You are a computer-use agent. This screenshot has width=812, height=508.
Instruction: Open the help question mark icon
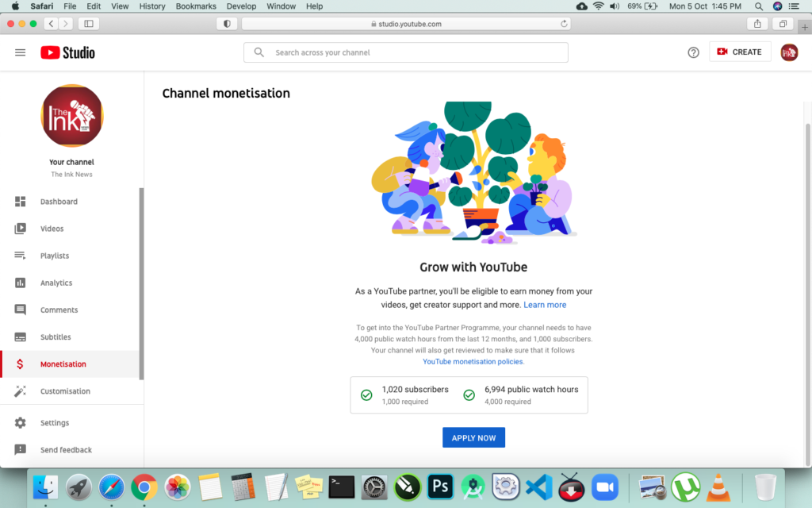693,52
